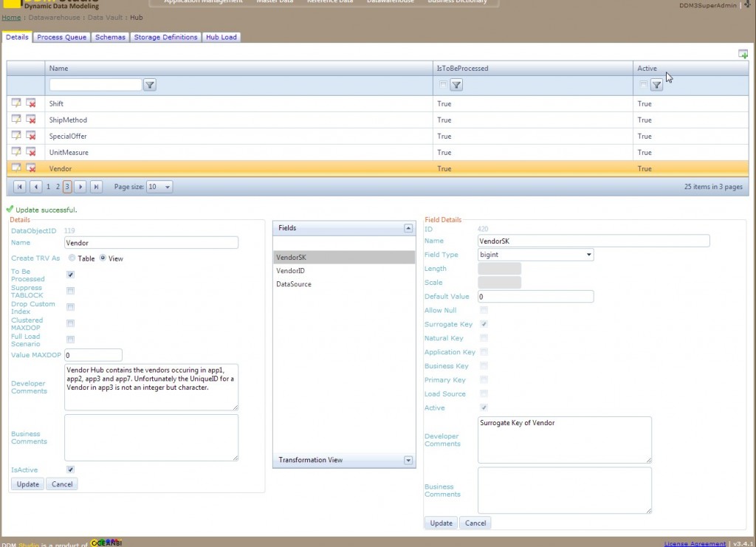Open the Active column filter icon
Screen dimensions: 756x547
click(656, 86)
